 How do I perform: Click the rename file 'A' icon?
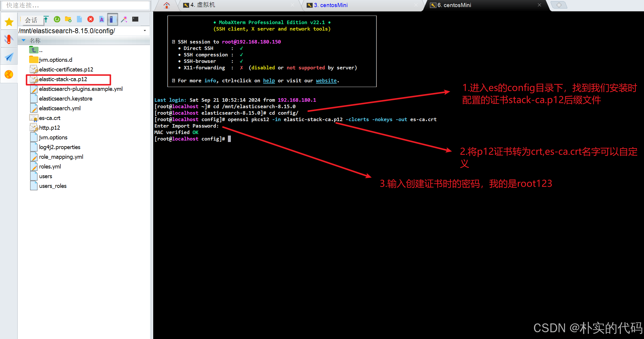click(101, 19)
